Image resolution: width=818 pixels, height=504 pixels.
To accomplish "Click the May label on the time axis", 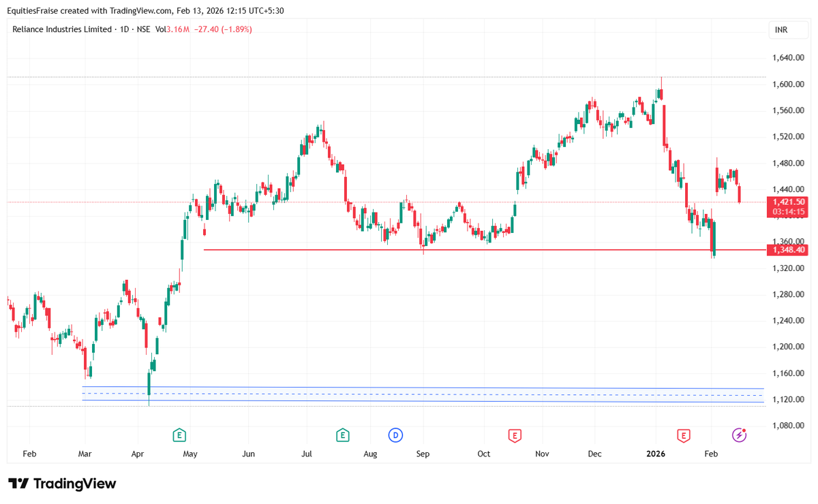I will click(190, 454).
